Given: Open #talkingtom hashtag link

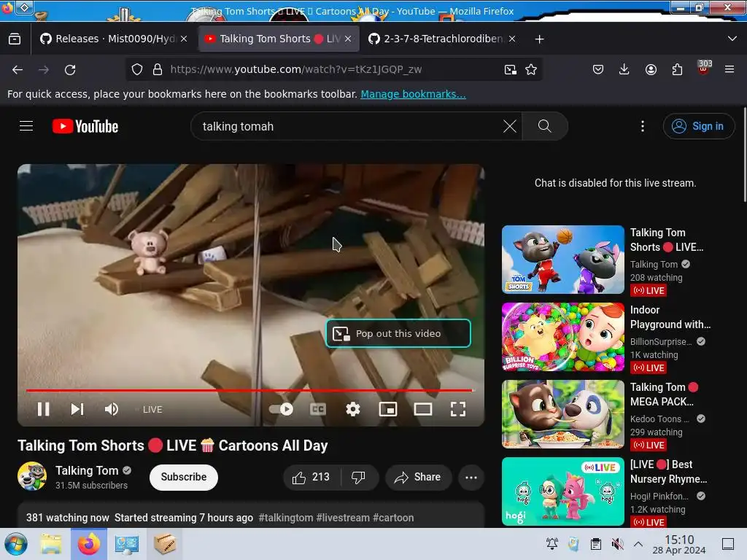Looking at the screenshot, I should 286,518.
